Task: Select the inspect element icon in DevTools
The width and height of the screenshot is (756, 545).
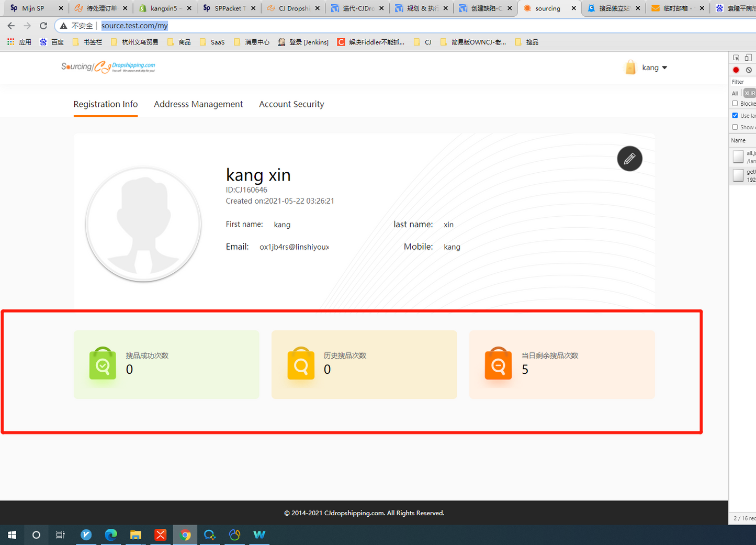Action: 736,57
